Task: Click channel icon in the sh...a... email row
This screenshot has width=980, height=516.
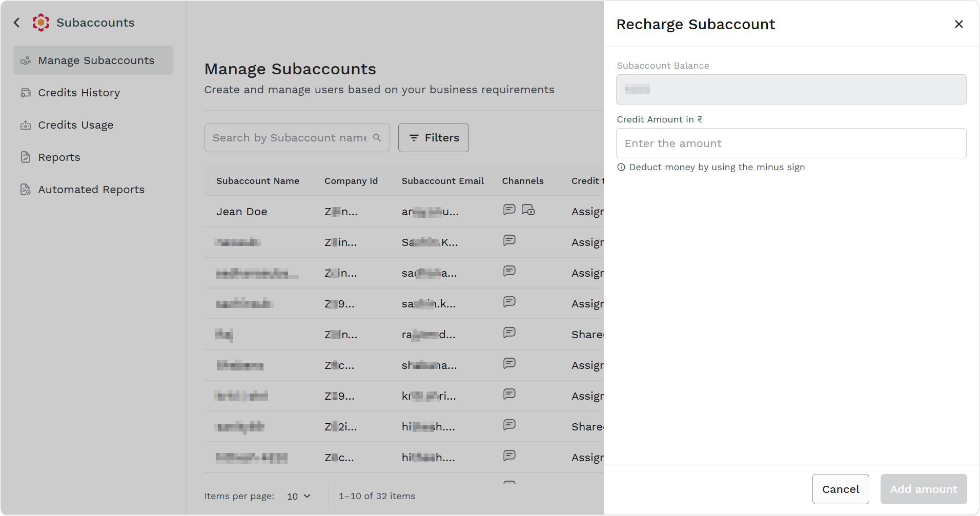Action: (509, 363)
